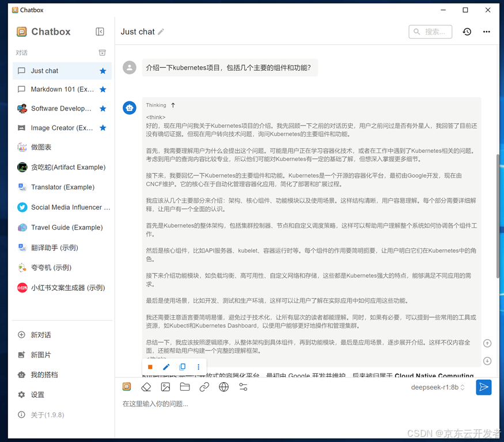Open Travel Guide (Example) conversation
This screenshot has height=442, width=504.
pyautogui.click(x=62, y=227)
